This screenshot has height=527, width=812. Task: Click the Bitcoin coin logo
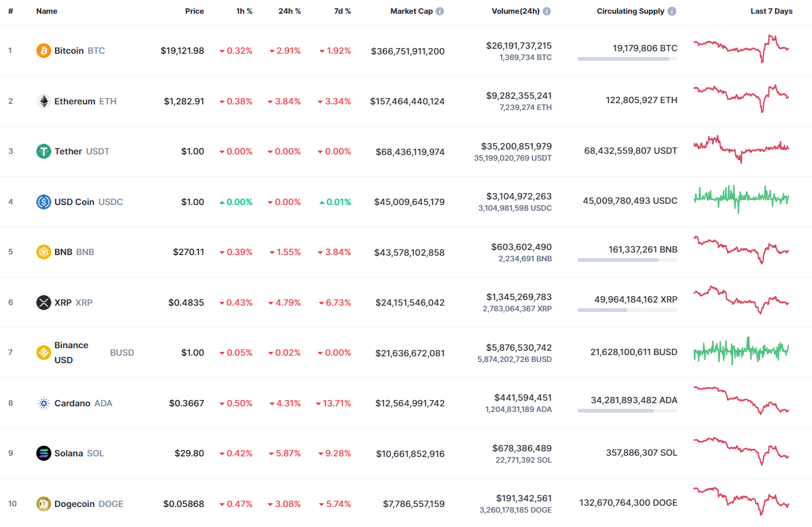43,51
